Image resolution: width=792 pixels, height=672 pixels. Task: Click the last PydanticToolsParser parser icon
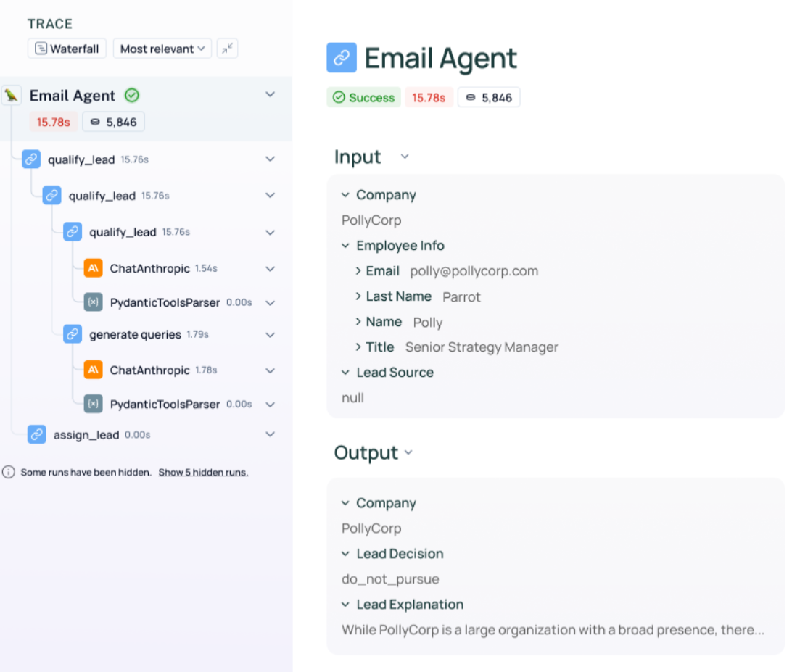(x=93, y=404)
